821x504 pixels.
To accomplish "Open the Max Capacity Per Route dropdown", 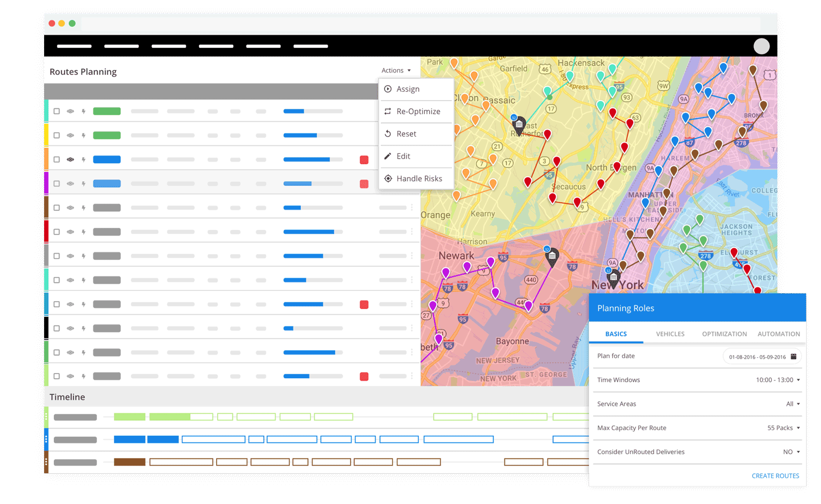I will [x=784, y=428].
